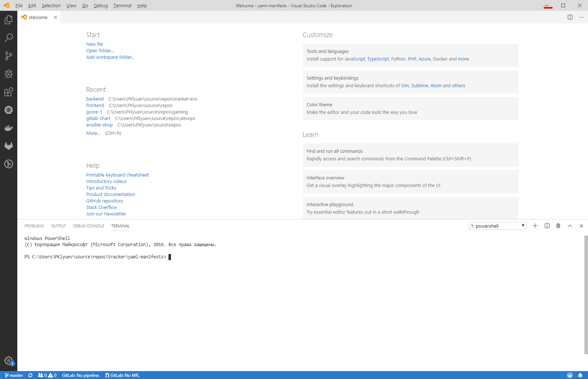This screenshot has width=588, height=379.
Task: Open the Extensions view
Action: click(x=8, y=92)
